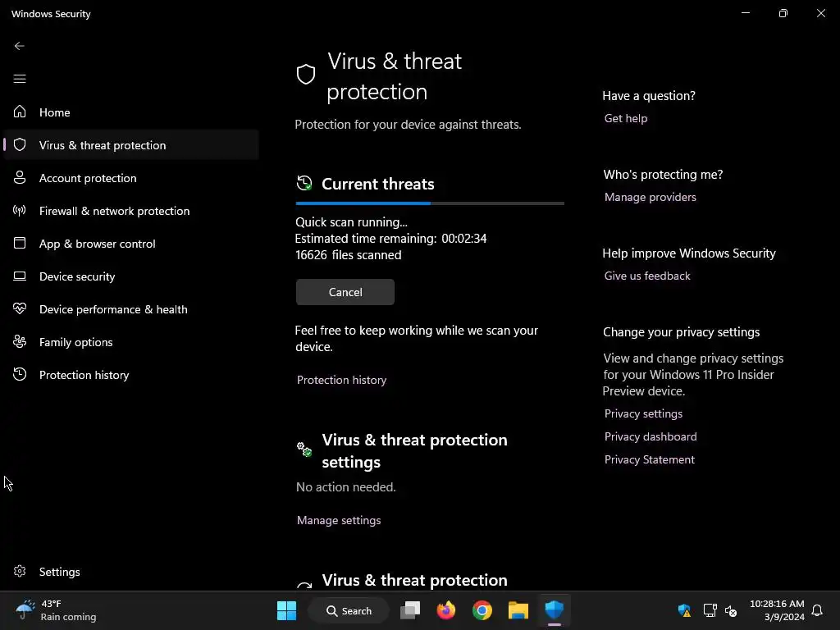840x630 pixels.
Task: Click the Get help link
Action: pos(626,118)
